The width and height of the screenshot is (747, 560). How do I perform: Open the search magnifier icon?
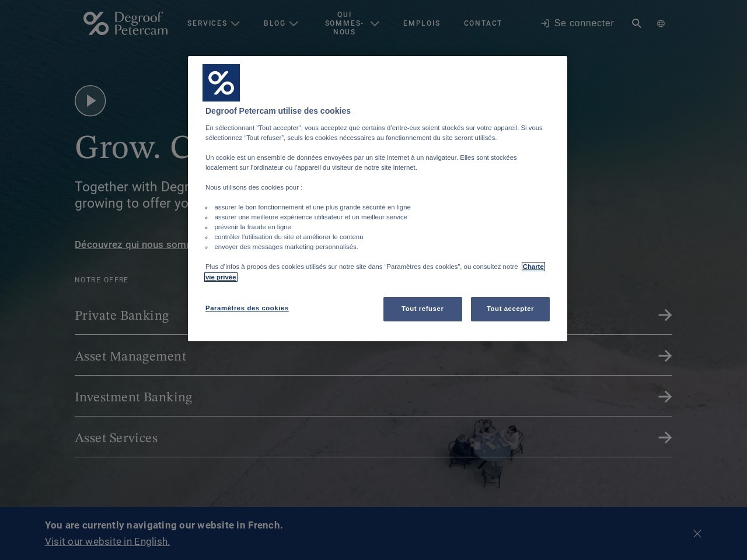point(637,23)
